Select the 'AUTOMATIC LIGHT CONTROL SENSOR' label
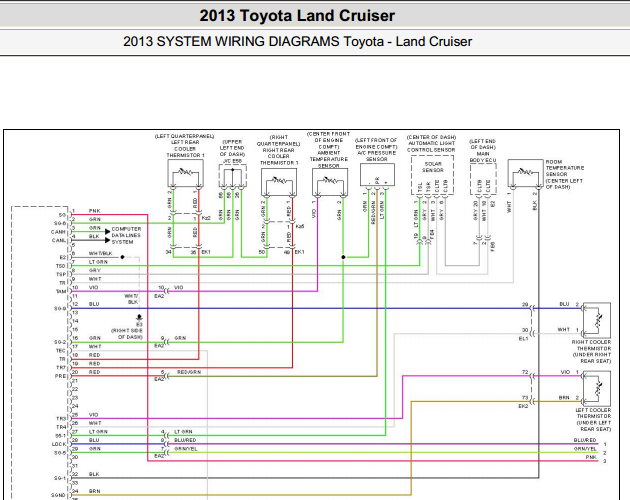630x500 pixels. click(x=431, y=146)
